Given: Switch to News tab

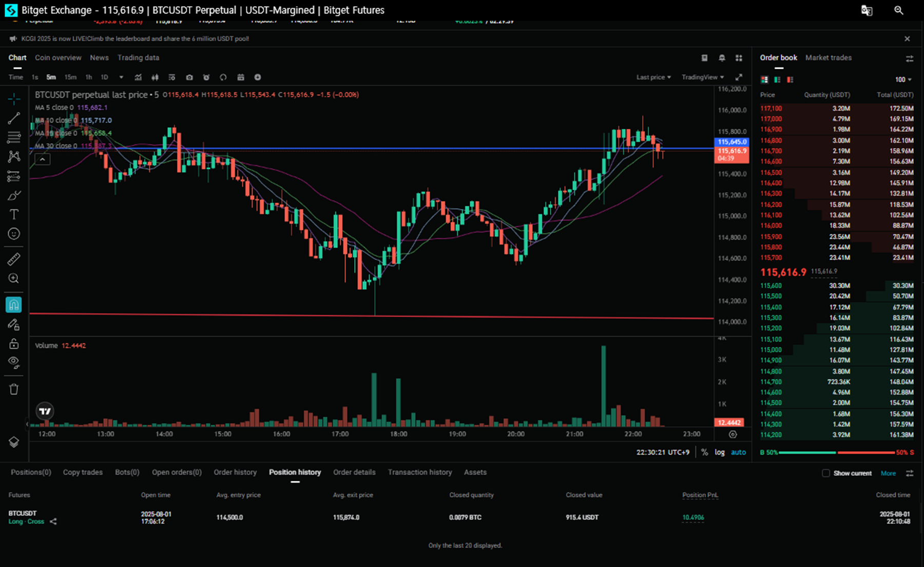Looking at the screenshot, I should (99, 58).
